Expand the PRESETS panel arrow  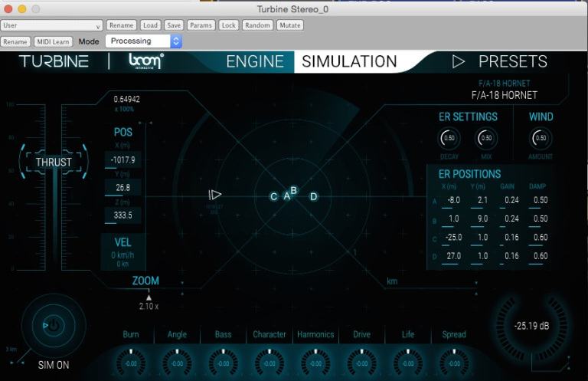pos(459,61)
